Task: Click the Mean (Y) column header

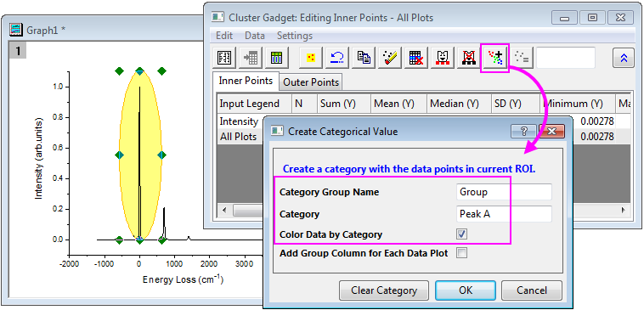Action: pos(398,104)
